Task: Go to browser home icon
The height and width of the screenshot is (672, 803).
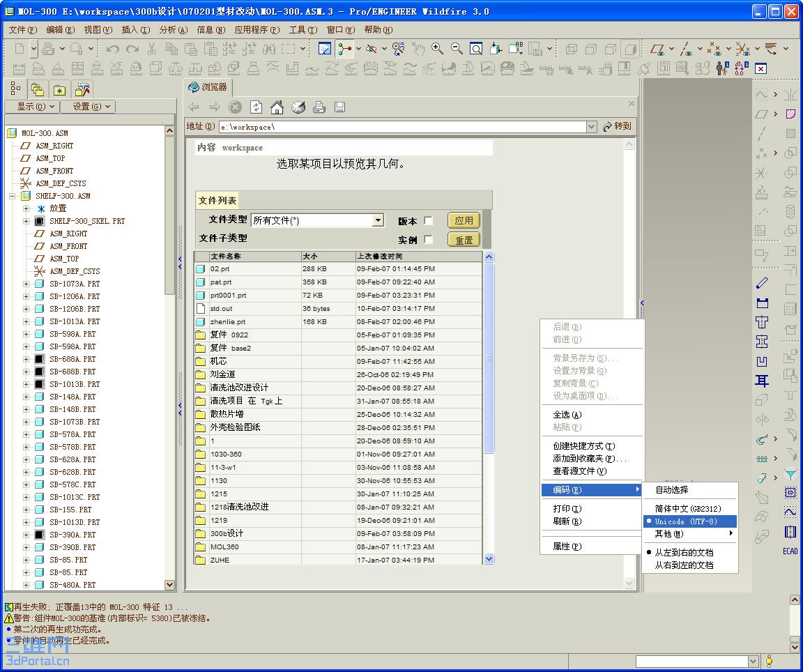Action: [x=277, y=107]
